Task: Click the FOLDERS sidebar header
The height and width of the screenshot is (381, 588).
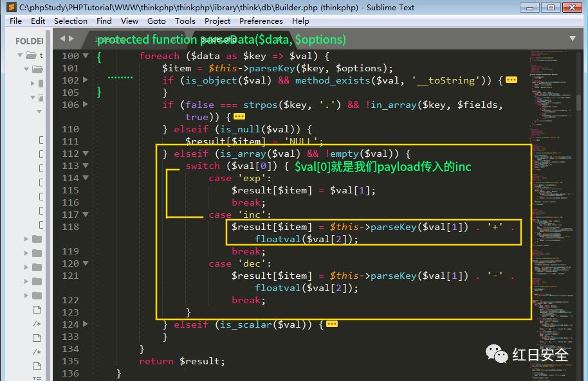Action: coord(29,41)
